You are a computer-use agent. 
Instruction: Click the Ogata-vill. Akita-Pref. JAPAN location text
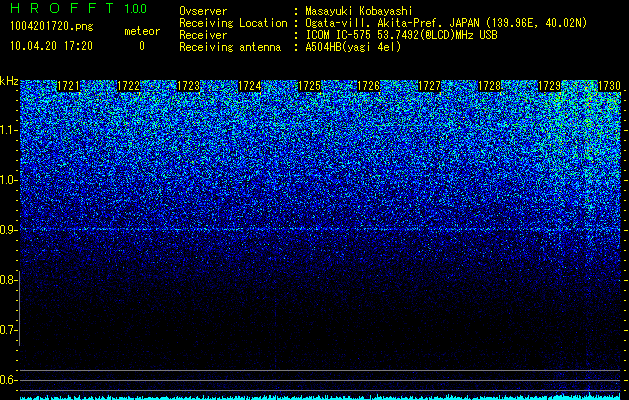[x=446, y=23]
